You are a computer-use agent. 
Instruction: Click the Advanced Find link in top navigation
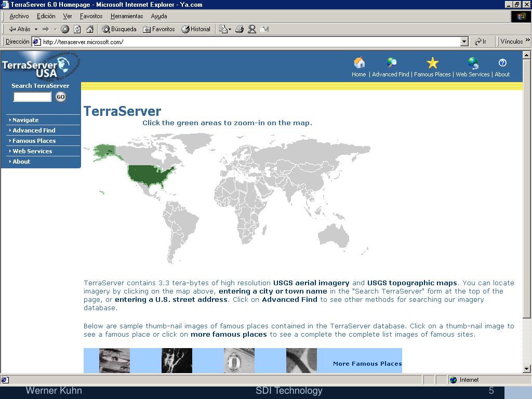(391, 74)
